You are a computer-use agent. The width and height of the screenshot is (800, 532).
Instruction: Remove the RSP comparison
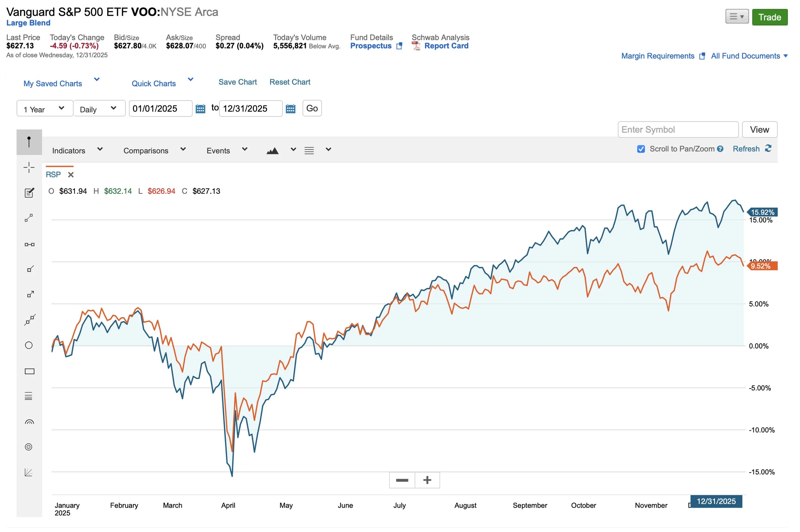[x=71, y=175]
